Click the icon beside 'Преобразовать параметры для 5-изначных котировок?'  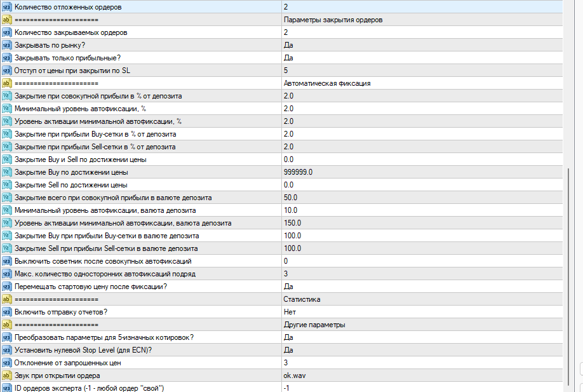coord(7,337)
